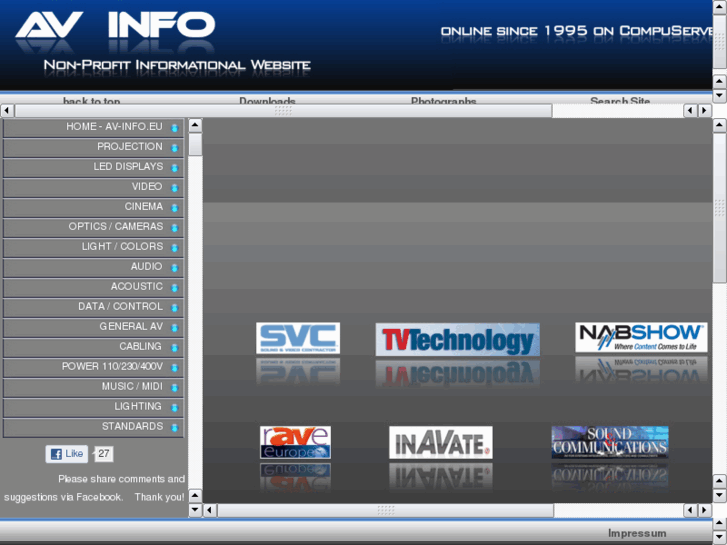Open the LED DISPLAYS menu section
727x545 pixels.
point(93,167)
